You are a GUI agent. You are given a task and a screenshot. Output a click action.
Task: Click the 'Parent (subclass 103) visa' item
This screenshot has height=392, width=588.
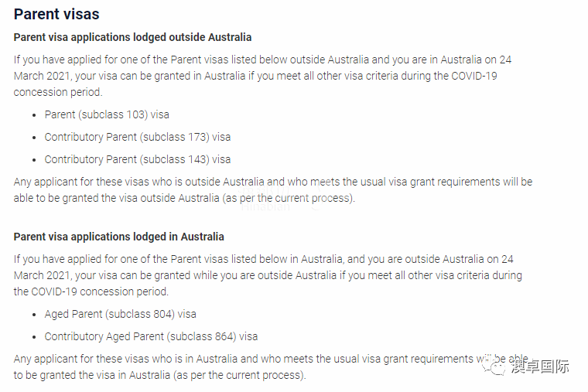pos(107,114)
